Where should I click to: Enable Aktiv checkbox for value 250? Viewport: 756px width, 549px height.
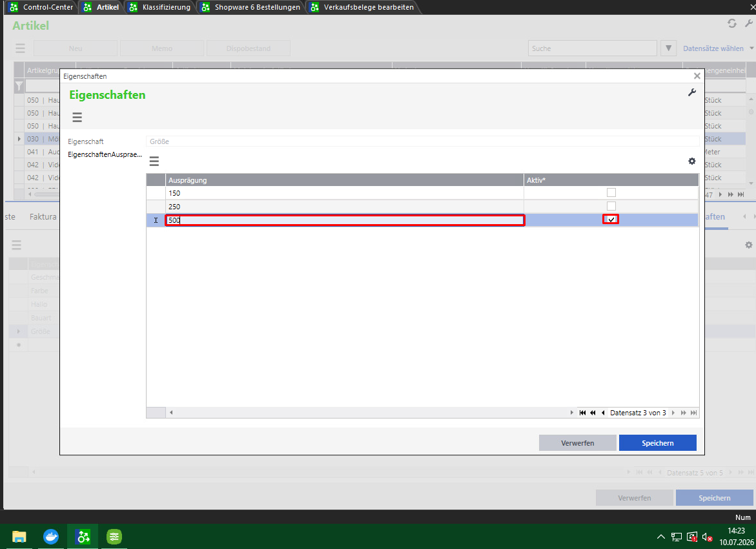pos(611,206)
